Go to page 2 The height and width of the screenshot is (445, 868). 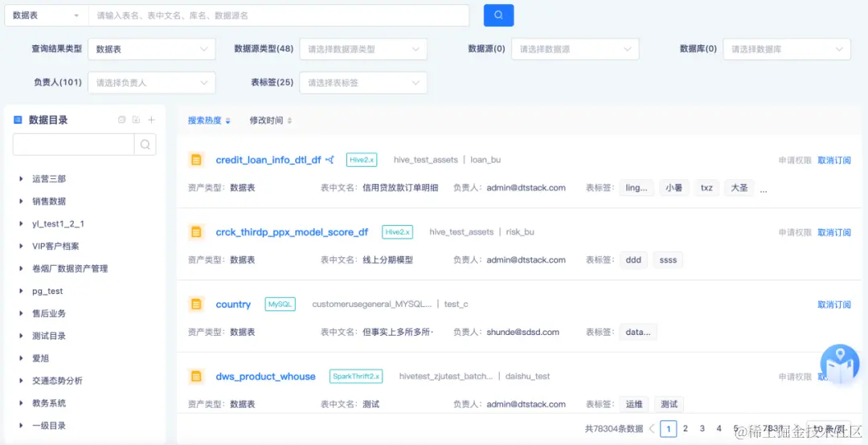click(x=686, y=428)
